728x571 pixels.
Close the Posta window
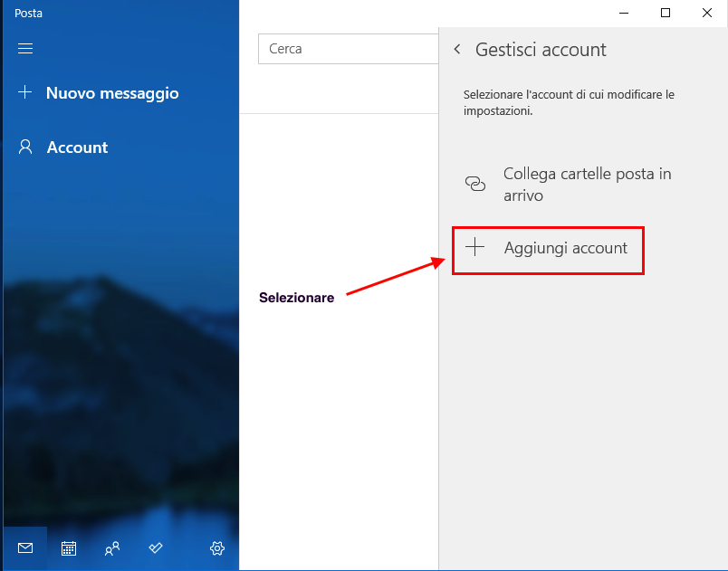(x=707, y=13)
